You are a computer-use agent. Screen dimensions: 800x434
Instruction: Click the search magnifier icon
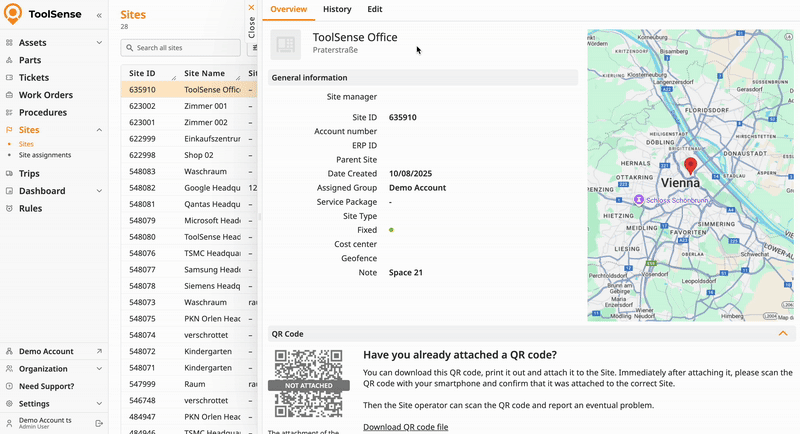click(x=130, y=47)
